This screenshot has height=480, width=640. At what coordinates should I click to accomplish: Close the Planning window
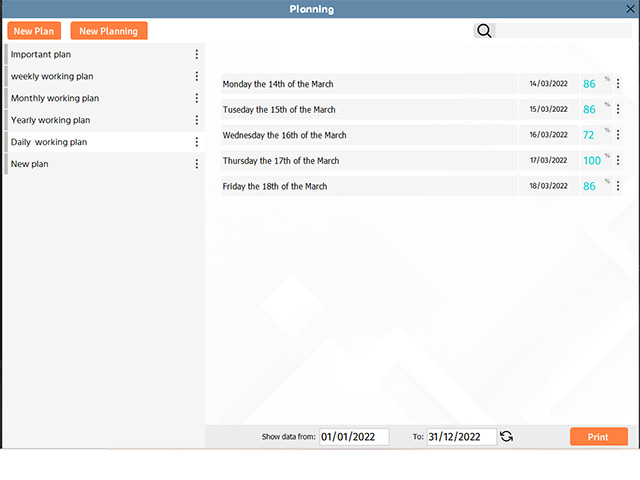pyautogui.click(x=630, y=9)
